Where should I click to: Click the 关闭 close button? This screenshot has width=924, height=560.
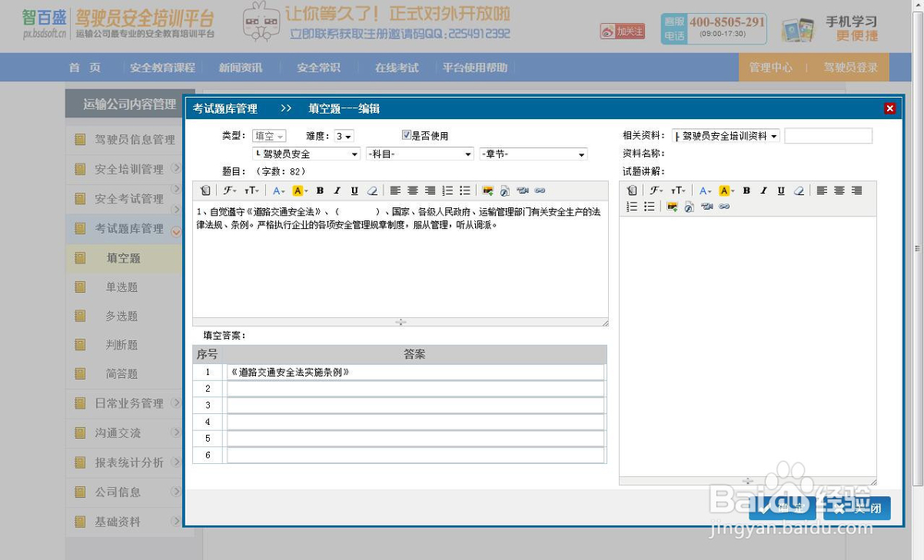tap(857, 508)
